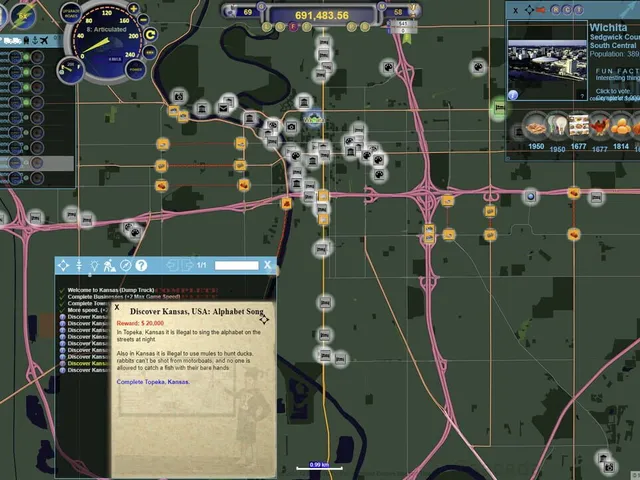Viewport: 640px width, 480px height.
Task: Go to next quest page arrow
Action: [187, 265]
